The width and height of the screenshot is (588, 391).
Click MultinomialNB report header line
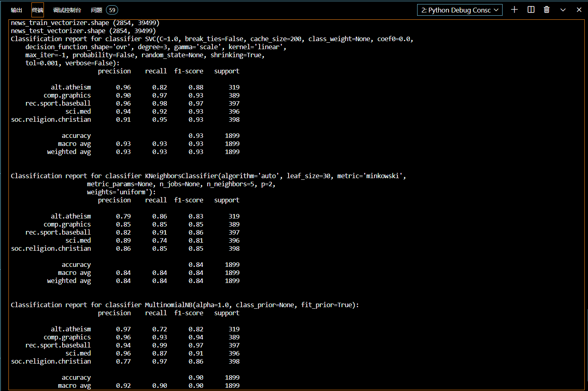coord(185,305)
